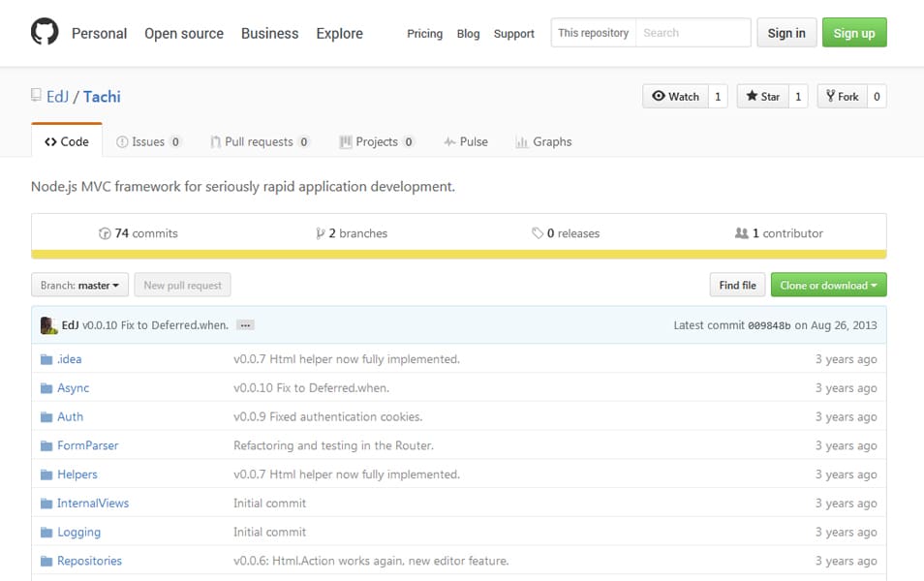The width and height of the screenshot is (924, 581).
Task: Open commit hash 009848b
Action: [x=769, y=325]
